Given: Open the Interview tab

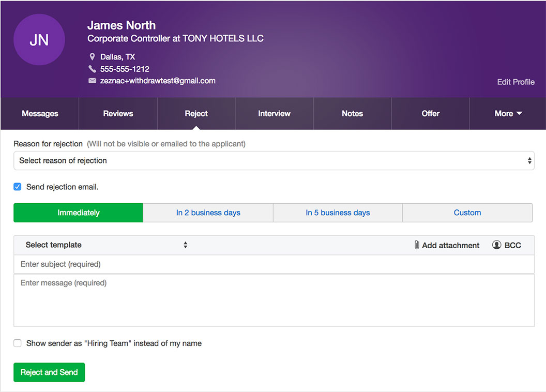Looking at the screenshot, I should pos(274,114).
